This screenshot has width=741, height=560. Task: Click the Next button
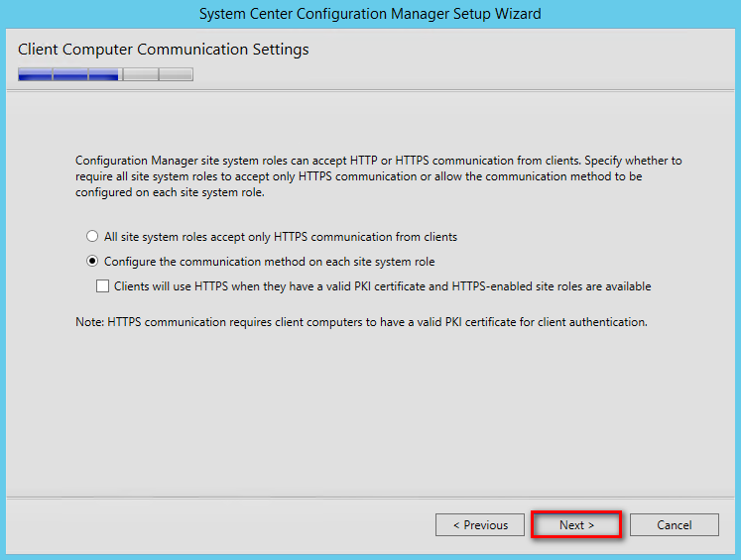click(576, 524)
